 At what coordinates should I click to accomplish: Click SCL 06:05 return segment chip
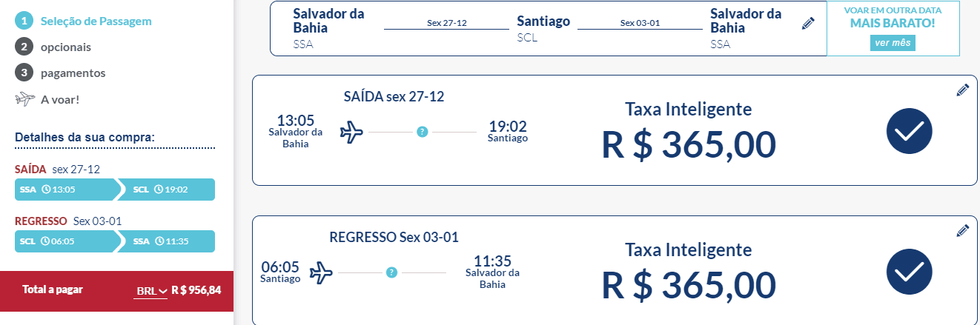click(65, 241)
